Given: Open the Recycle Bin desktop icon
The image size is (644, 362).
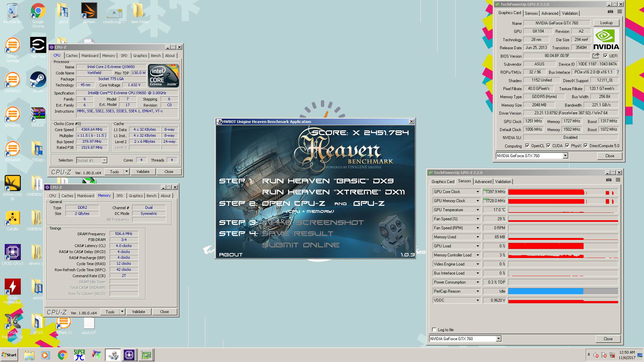Looking at the screenshot, I should click(x=12, y=13).
